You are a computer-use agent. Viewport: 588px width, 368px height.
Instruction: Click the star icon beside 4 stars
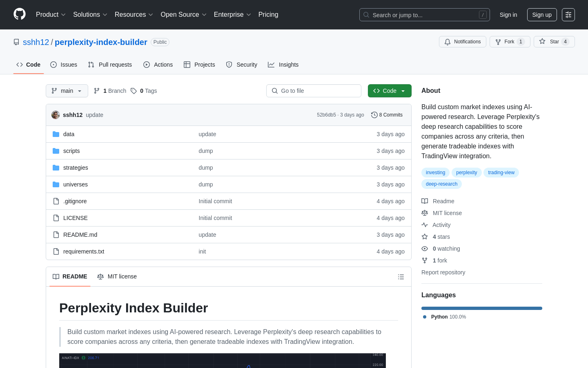click(425, 237)
